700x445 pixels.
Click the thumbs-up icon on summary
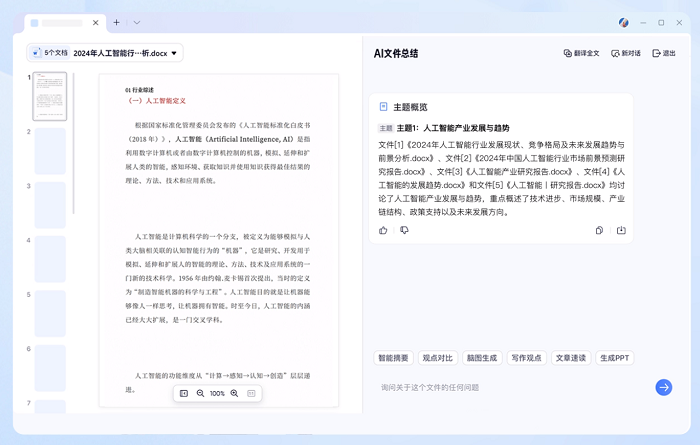coord(383,230)
